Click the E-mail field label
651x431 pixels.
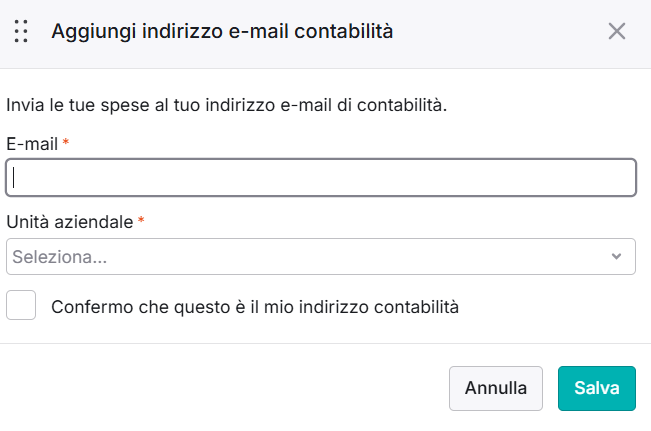click(x=32, y=144)
